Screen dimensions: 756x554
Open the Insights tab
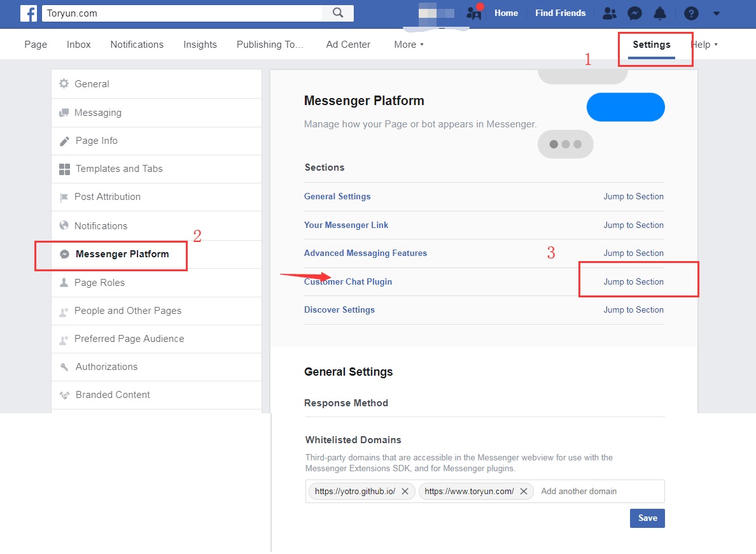(200, 45)
